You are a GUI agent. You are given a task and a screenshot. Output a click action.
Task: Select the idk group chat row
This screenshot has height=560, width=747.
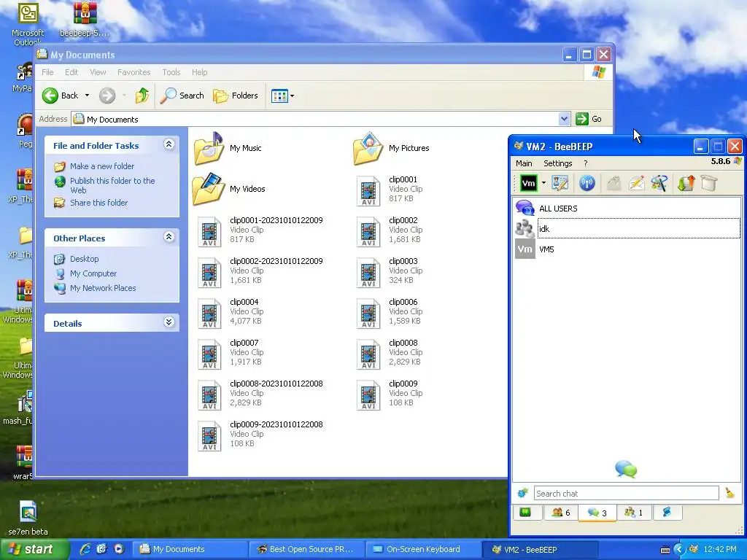627,228
